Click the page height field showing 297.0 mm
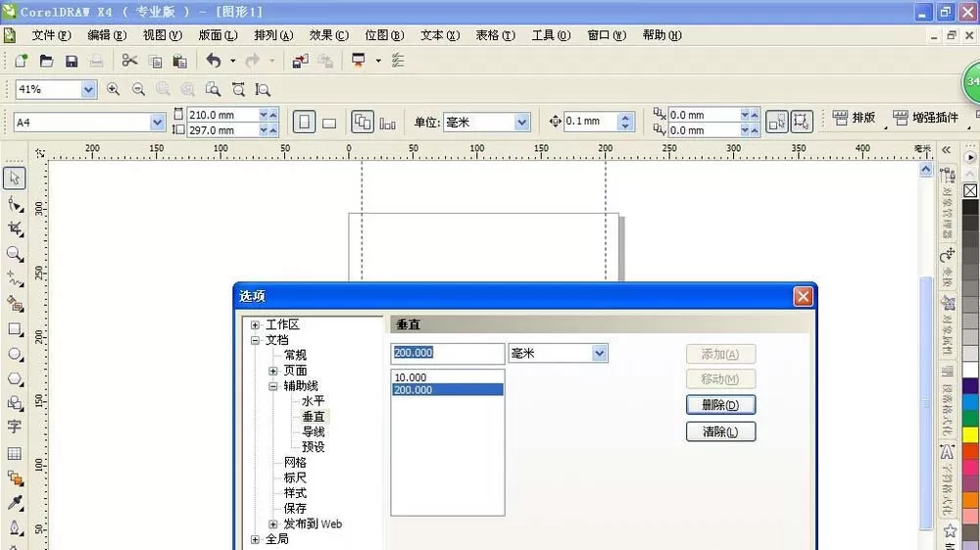Image resolution: width=980 pixels, height=550 pixels. point(222,130)
